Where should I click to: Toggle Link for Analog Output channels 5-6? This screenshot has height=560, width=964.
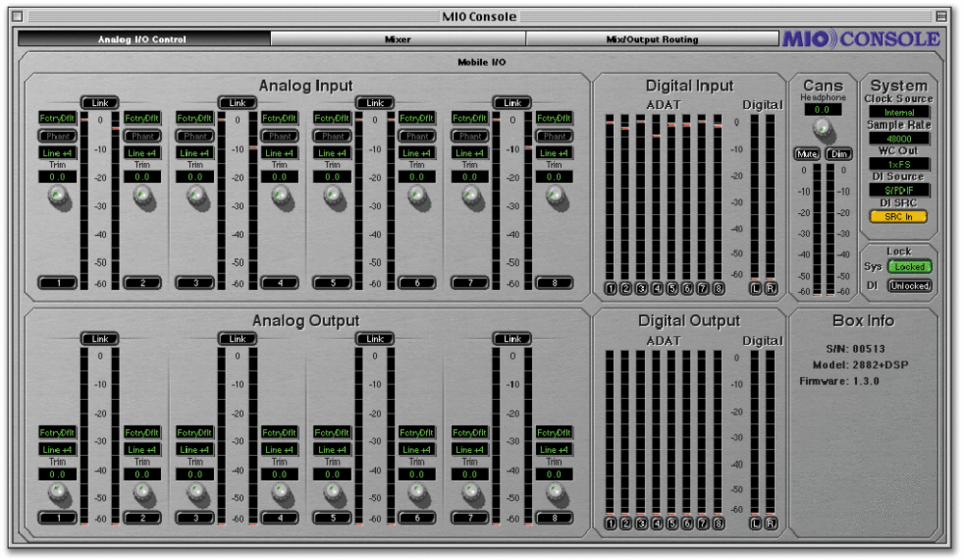pyautogui.click(x=375, y=338)
